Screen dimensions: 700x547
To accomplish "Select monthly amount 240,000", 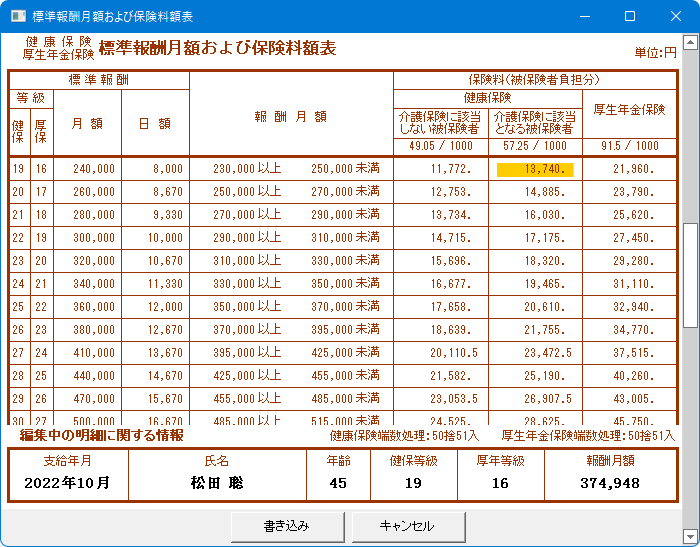I will 94,169.
